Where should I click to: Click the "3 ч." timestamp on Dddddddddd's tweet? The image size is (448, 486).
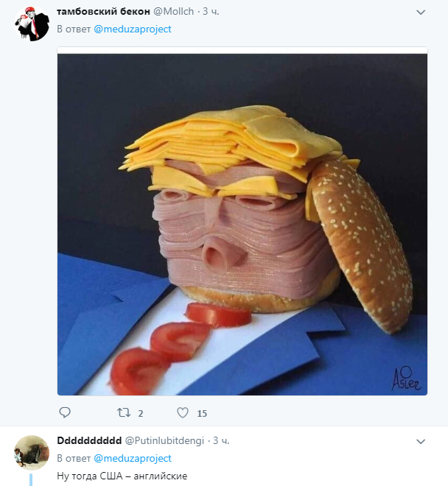coord(221,440)
